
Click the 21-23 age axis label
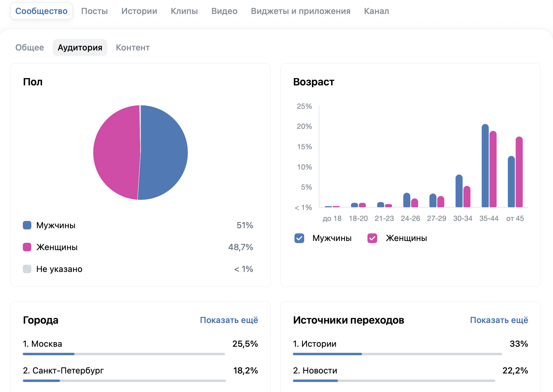pos(384,218)
